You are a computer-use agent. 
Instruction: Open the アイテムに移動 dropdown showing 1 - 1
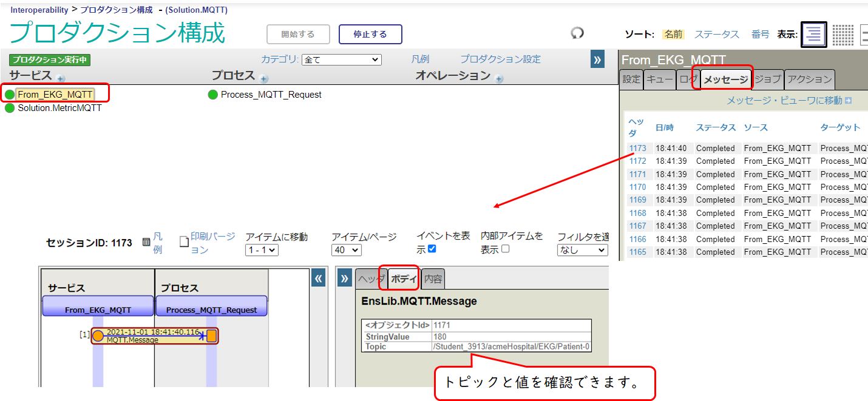pos(262,250)
